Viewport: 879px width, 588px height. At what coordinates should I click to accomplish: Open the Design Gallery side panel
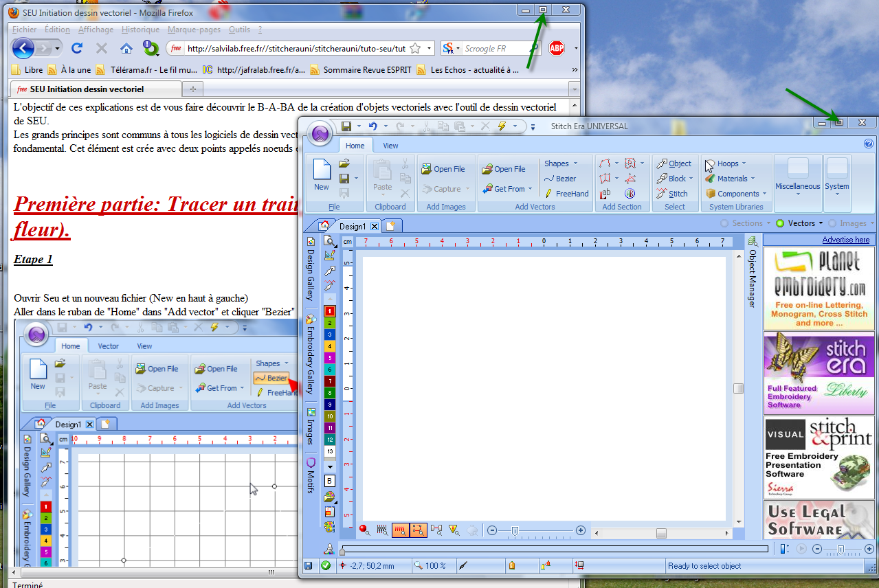[311, 269]
